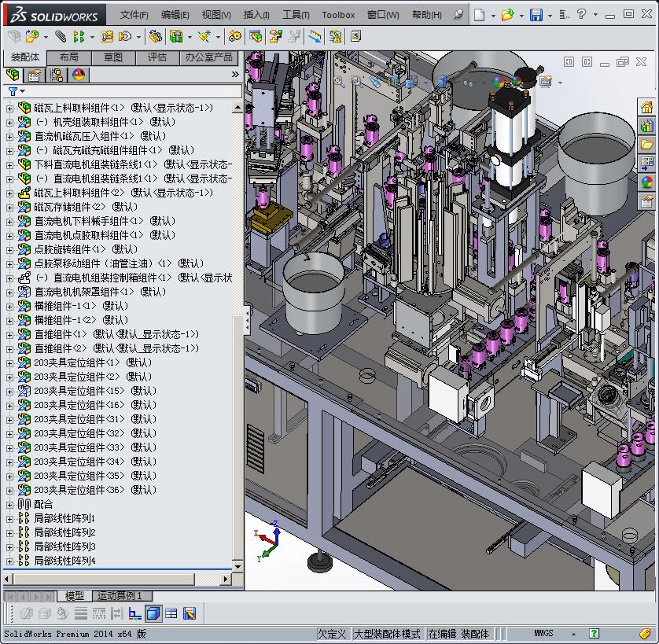Click the Save floppy disk icon
The image size is (659, 644).
coord(536,15)
